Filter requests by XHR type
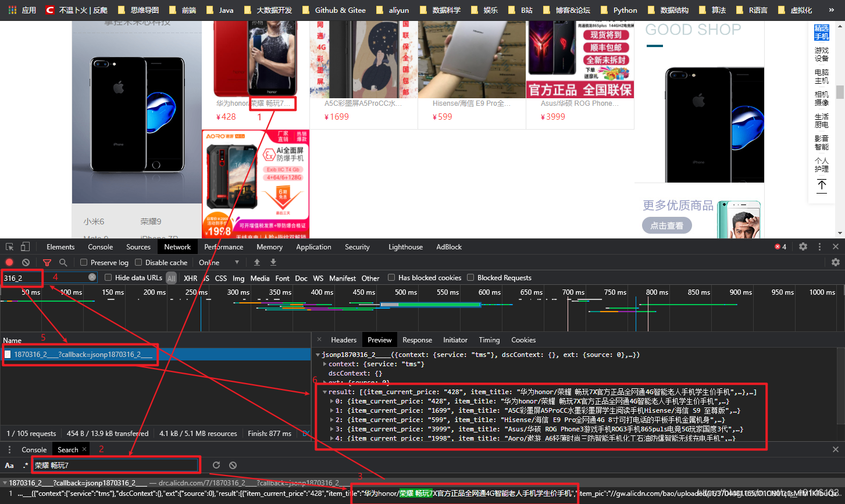Image resolution: width=845 pixels, height=504 pixels. pyautogui.click(x=191, y=278)
